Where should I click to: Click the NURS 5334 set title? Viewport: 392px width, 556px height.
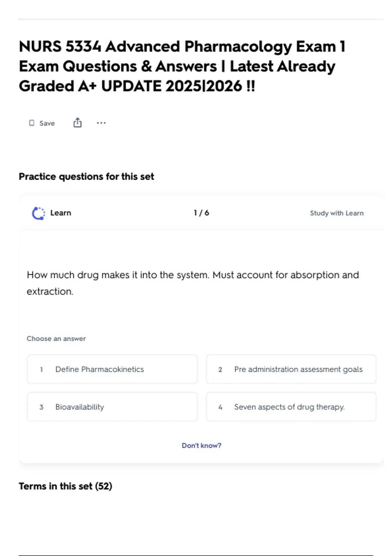182,66
